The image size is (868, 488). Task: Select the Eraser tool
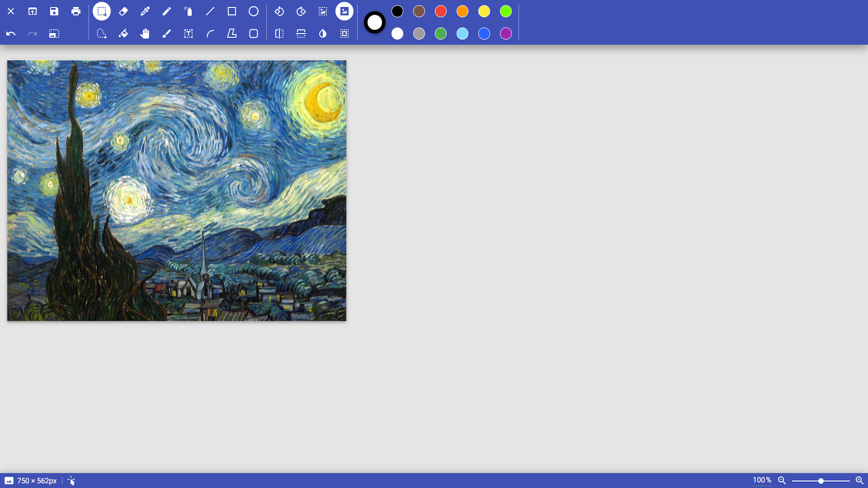coord(123,11)
